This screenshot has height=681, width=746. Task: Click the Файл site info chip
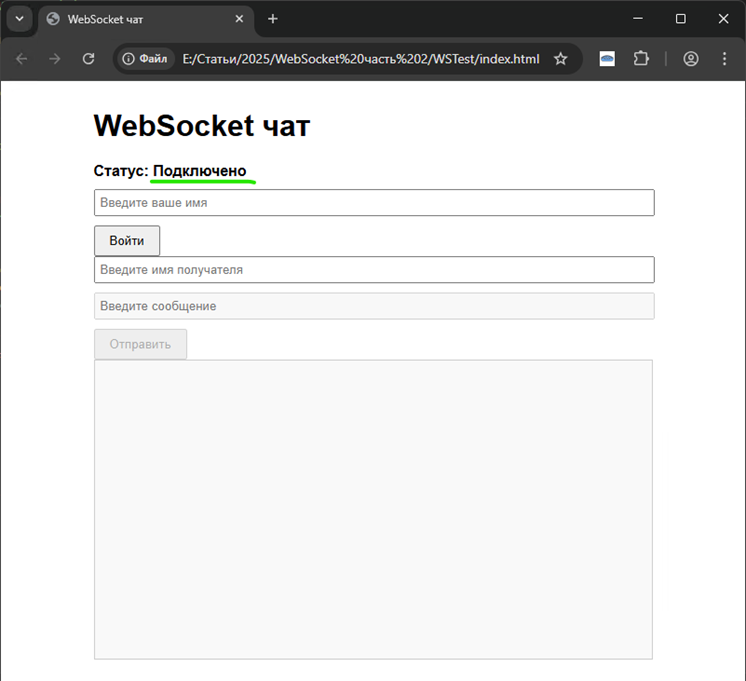tap(145, 59)
